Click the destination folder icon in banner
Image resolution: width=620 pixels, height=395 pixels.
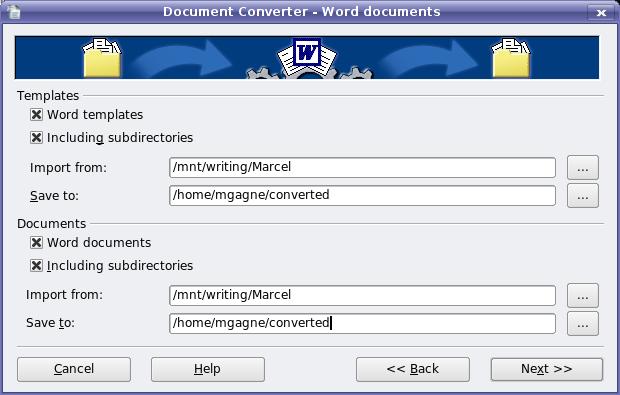pos(511,58)
